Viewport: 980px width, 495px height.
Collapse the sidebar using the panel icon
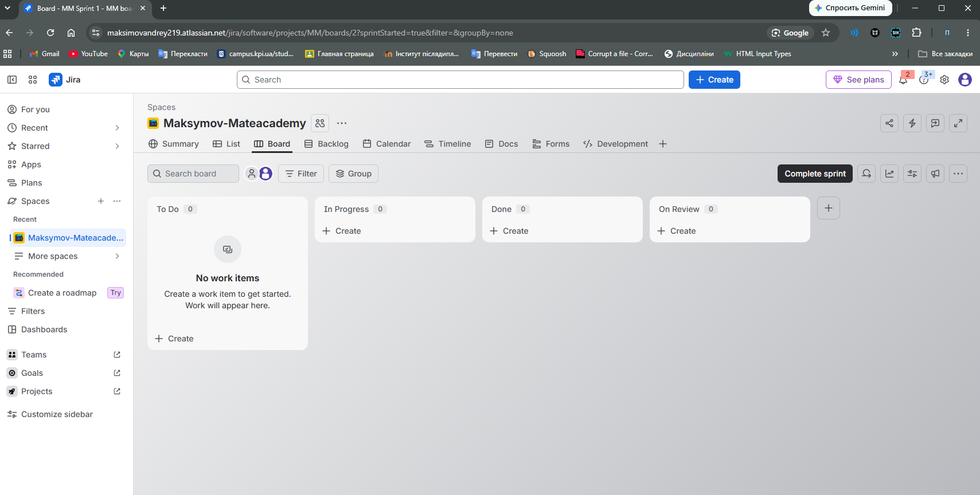[12, 80]
